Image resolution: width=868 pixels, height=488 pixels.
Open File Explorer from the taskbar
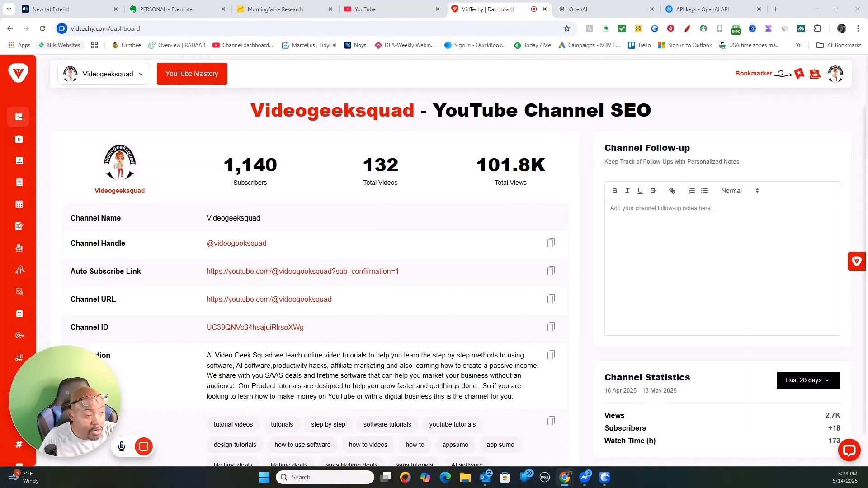pyautogui.click(x=465, y=477)
